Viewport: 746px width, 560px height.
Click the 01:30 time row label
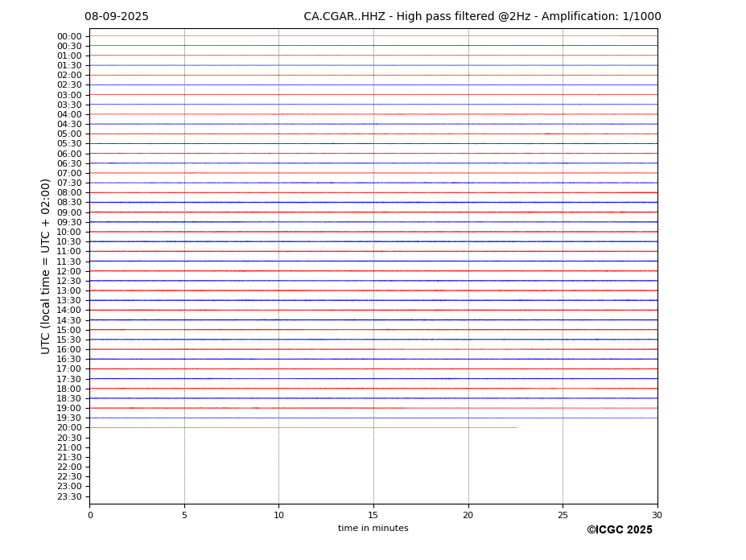(69, 66)
